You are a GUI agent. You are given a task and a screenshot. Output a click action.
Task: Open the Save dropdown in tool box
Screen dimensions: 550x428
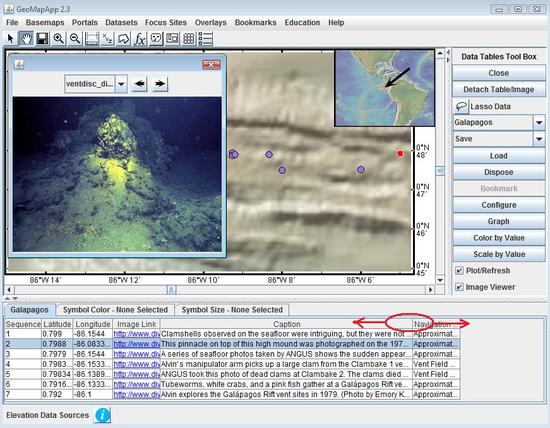(539, 139)
